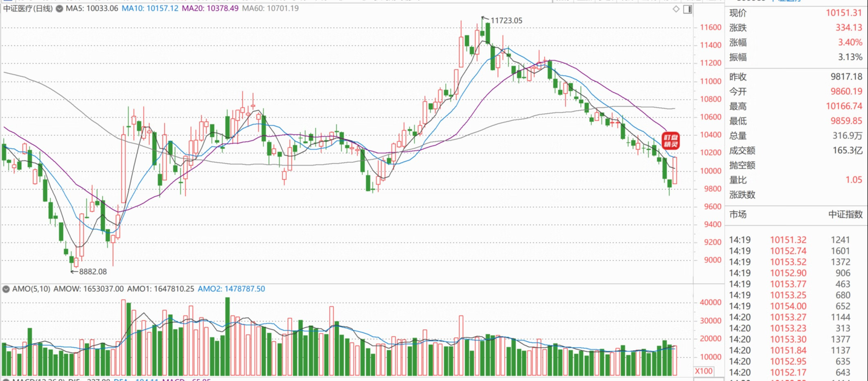This screenshot has height=381, width=868.
Task: Click the 今开 value 9860.19
Action: point(846,92)
